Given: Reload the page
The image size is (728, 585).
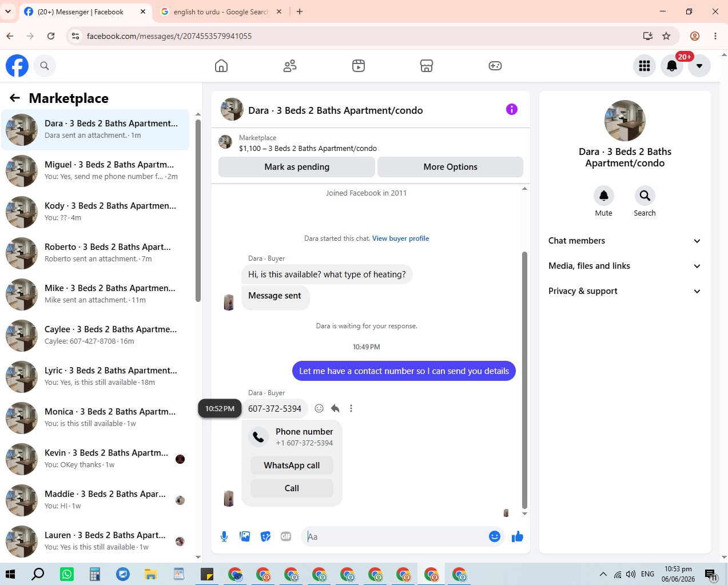Looking at the screenshot, I should tap(51, 36).
